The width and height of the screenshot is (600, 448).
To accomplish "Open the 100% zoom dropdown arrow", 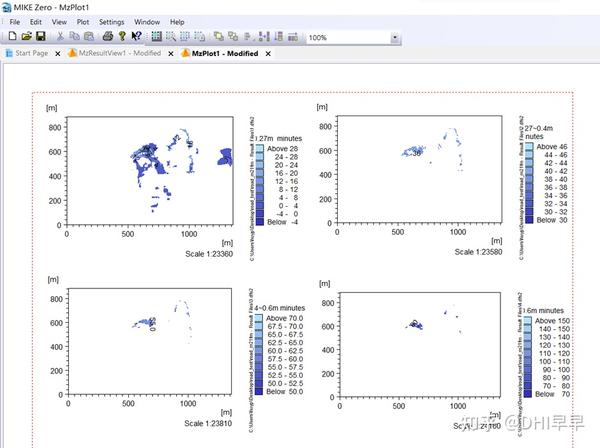I will (x=395, y=37).
